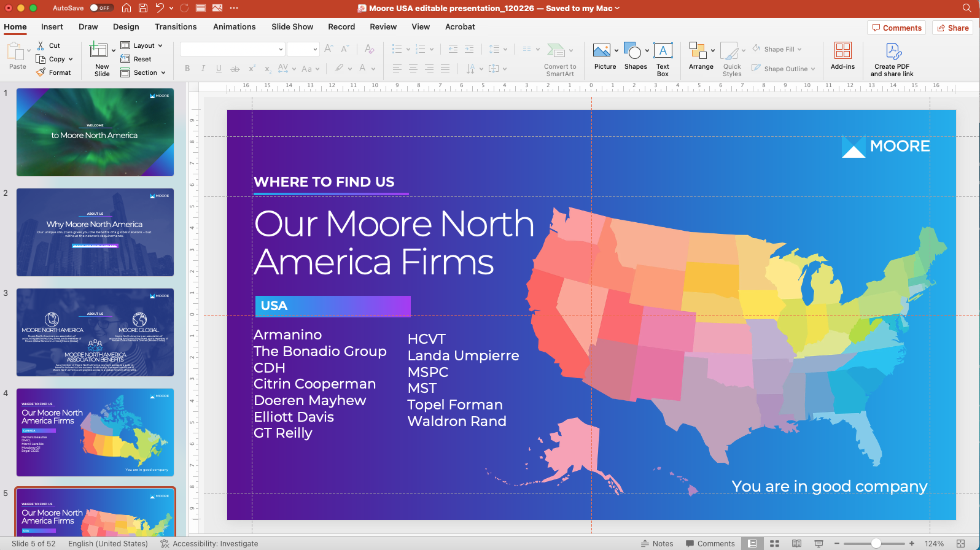
Task: Select slide 1 thumbnail
Action: pyautogui.click(x=95, y=132)
